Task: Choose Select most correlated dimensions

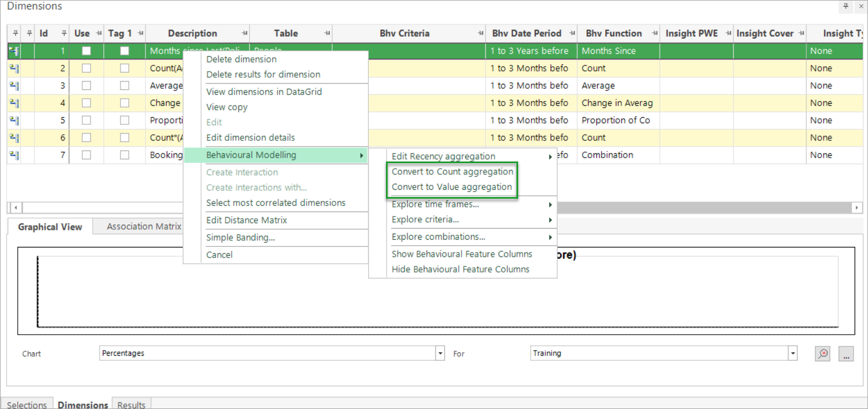Action: click(276, 203)
